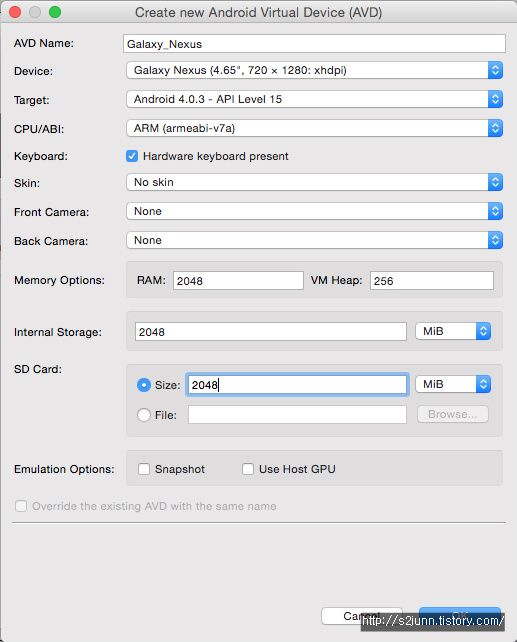Click the green zoom window button
Screen dimensions: 517x642
55,12
